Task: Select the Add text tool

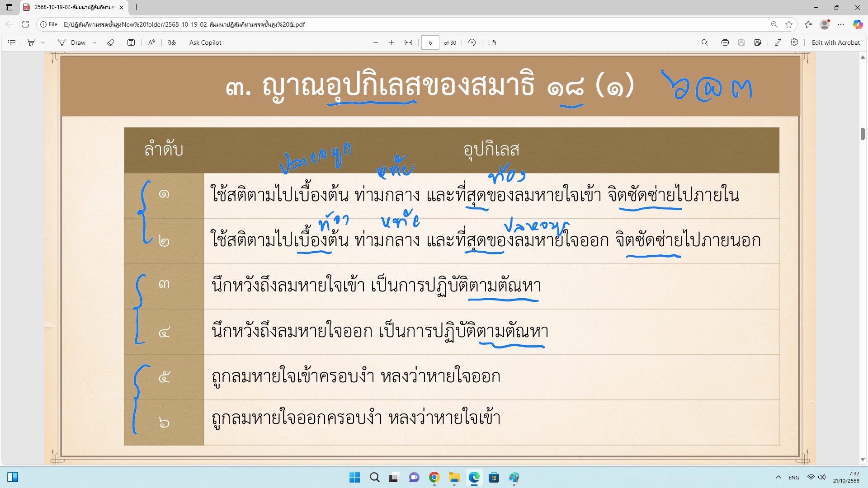Action: tap(131, 42)
